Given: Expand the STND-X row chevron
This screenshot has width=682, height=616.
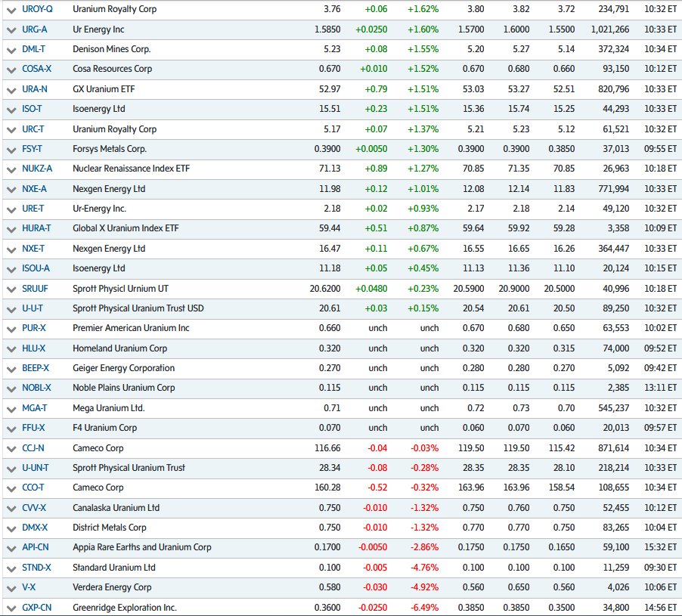Looking at the screenshot, I should [11, 568].
